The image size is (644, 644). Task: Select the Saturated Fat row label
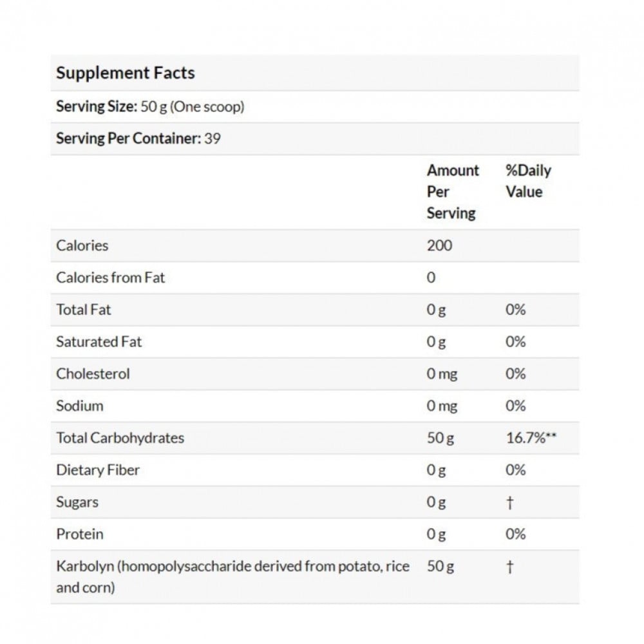(x=99, y=342)
